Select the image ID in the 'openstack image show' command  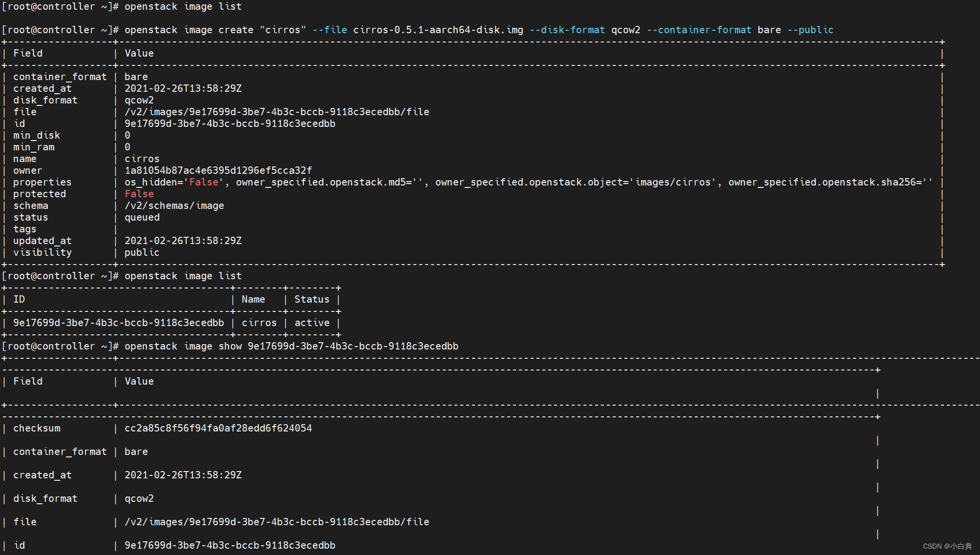353,347
